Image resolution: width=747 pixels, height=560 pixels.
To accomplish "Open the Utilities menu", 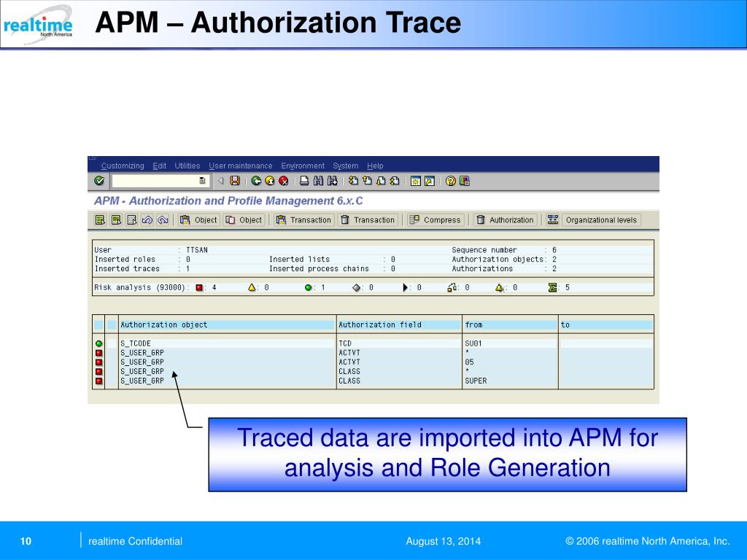I will tap(187, 166).
